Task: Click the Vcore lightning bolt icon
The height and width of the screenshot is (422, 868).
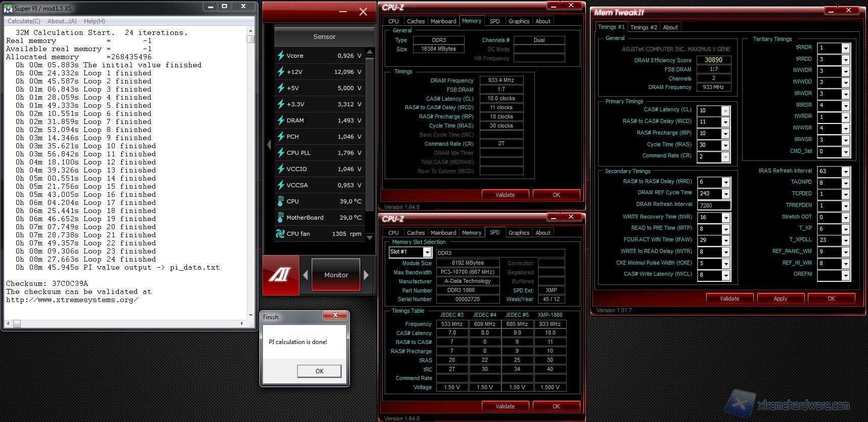Action: pos(281,56)
